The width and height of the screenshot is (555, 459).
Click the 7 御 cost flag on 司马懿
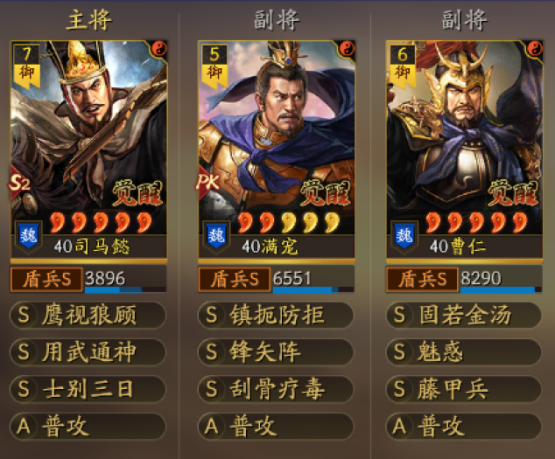(27, 66)
